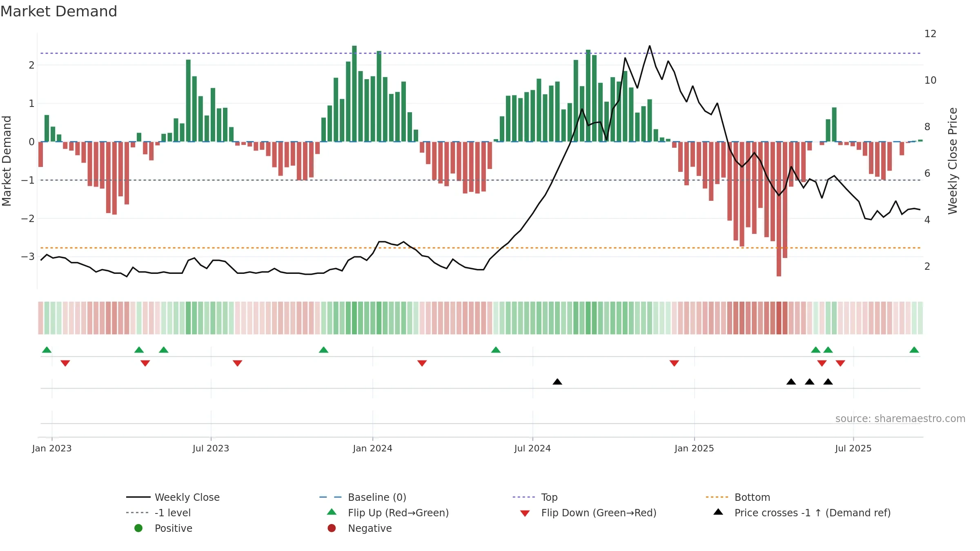Click the Jan 2024 x-axis label
980x551 pixels.
coord(372,448)
